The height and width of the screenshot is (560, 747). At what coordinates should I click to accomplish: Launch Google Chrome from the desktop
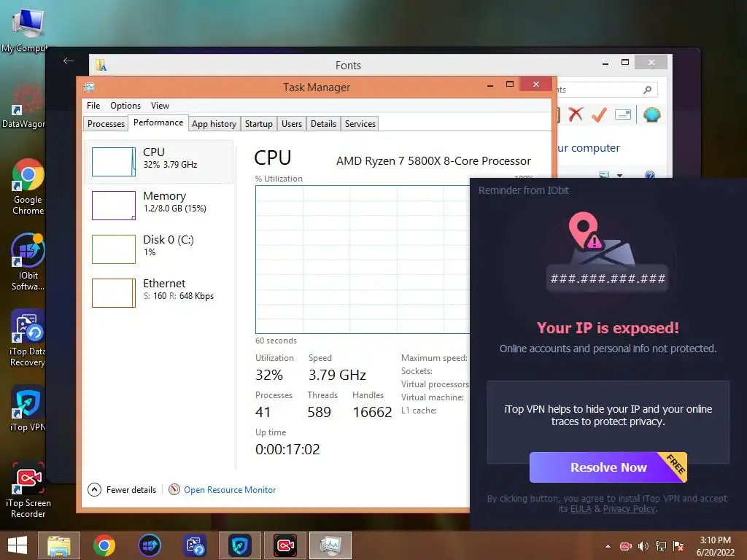tap(28, 187)
